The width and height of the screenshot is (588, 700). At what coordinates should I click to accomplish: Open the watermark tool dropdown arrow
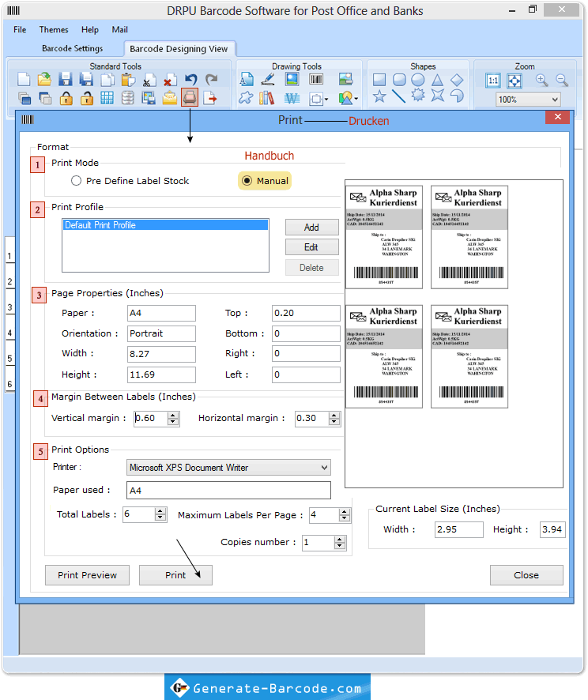click(326, 99)
